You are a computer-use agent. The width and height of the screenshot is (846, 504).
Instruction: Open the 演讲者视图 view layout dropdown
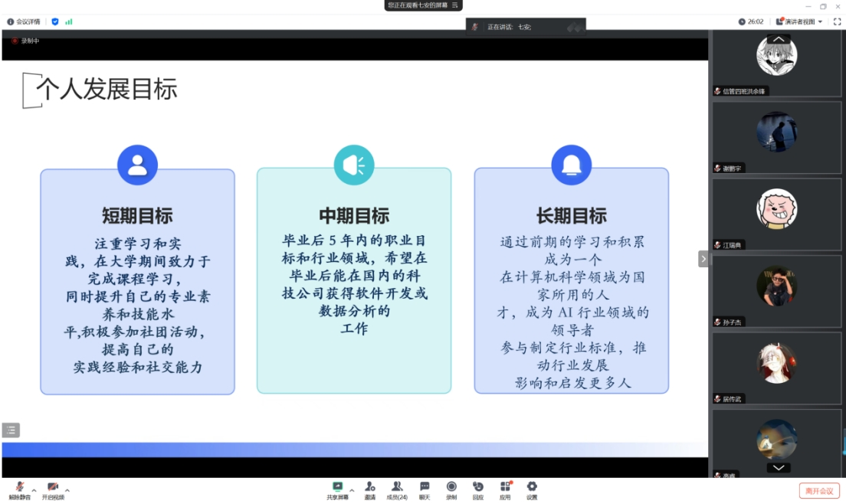pos(799,21)
